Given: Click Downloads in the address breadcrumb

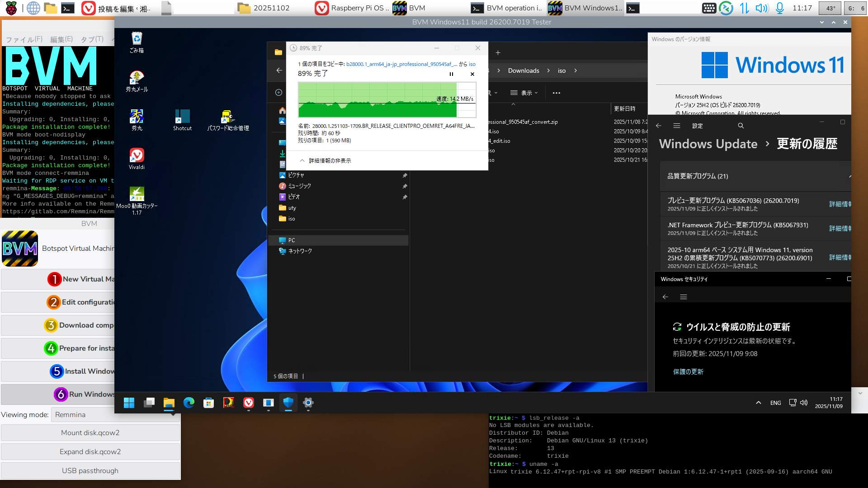Looking at the screenshot, I should pos(523,70).
